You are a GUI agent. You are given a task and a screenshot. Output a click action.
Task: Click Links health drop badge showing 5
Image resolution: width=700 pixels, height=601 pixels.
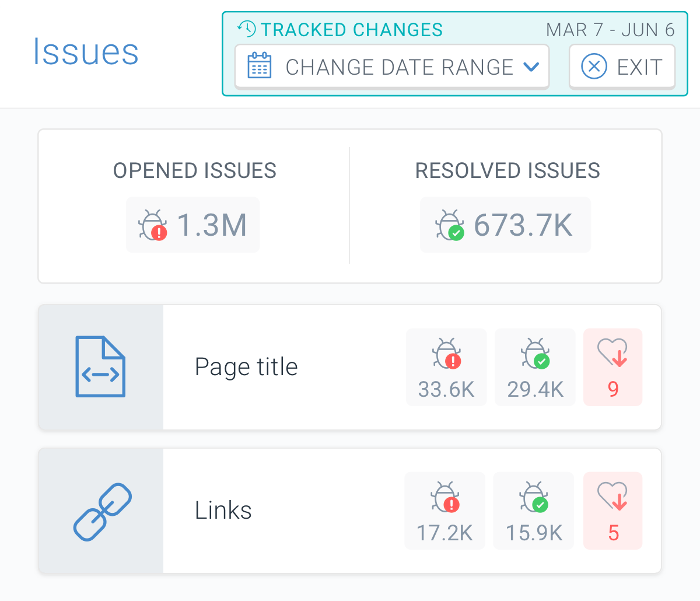tap(612, 511)
